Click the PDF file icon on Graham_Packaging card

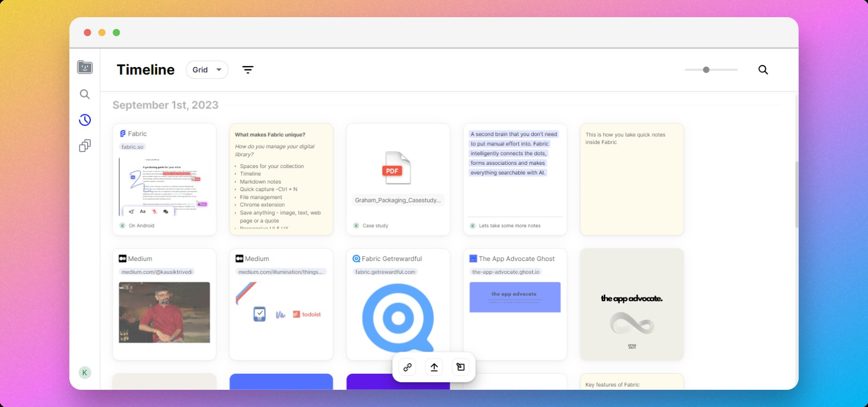396,168
